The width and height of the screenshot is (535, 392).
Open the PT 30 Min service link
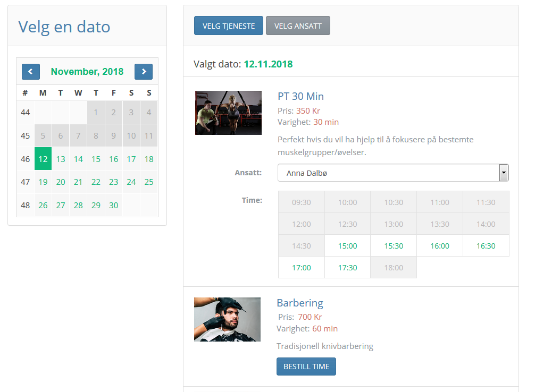300,96
